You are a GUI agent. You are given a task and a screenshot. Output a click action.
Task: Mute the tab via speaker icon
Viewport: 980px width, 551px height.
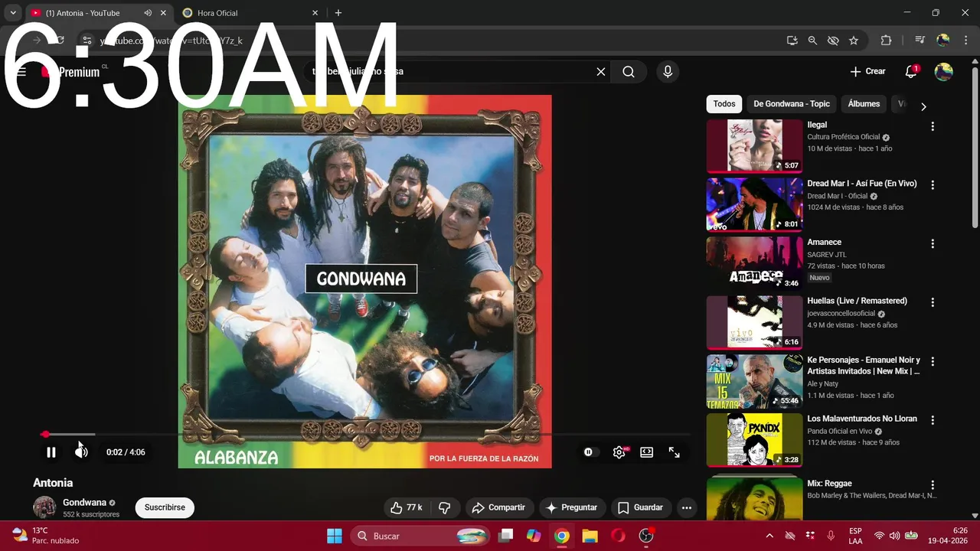[x=148, y=13]
